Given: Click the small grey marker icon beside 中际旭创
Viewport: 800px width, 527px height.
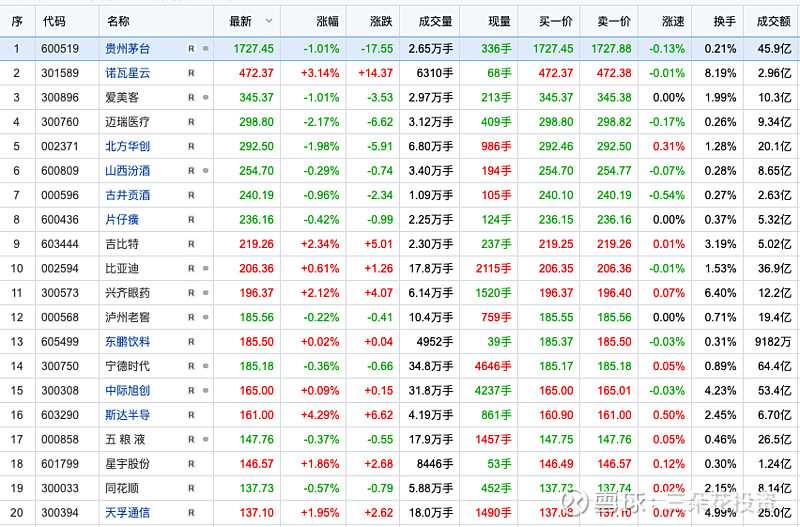Looking at the screenshot, I should tap(206, 391).
